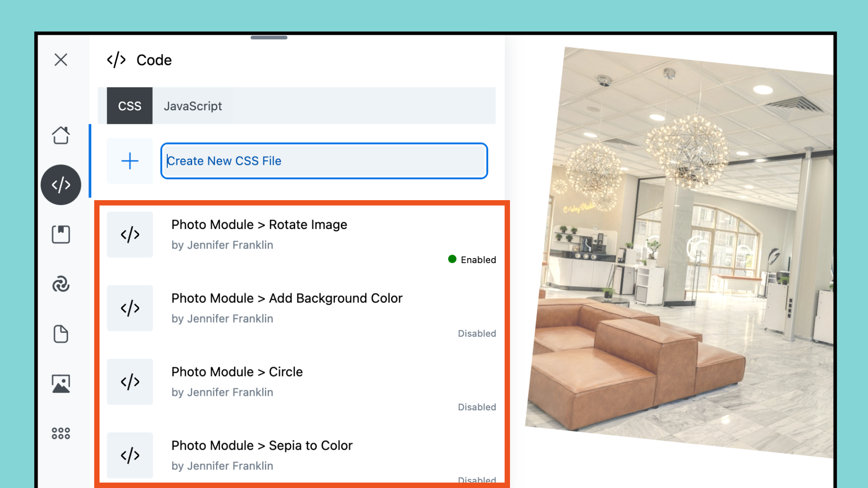Screen dimensions: 868x488
Task: Click the swirl icon in the sidebar
Action: coord(61,284)
